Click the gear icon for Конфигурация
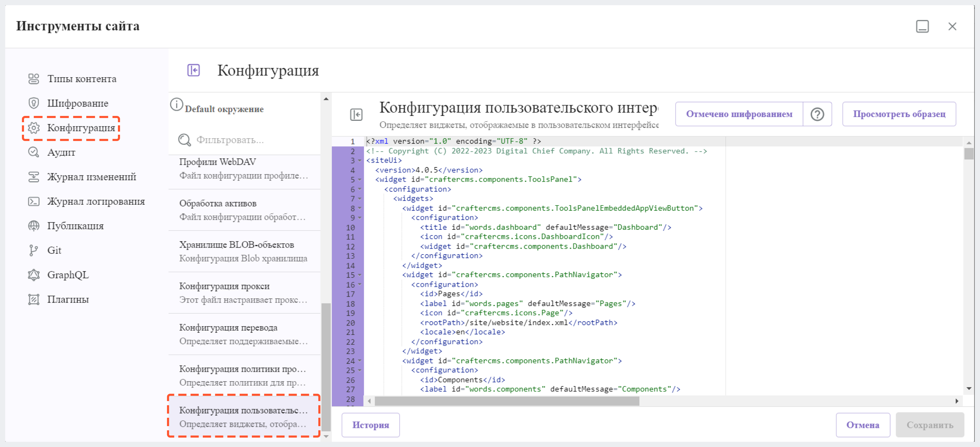980x447 pixels. (34, 128)
